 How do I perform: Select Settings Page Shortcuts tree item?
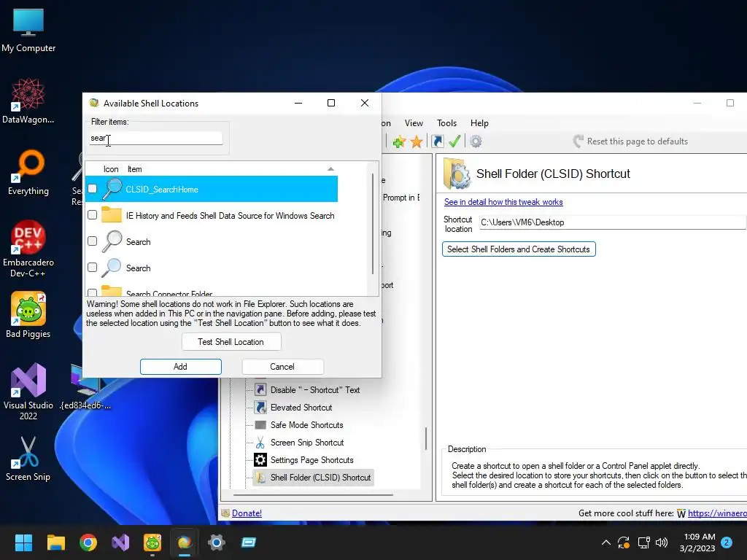tap(311, 460)
